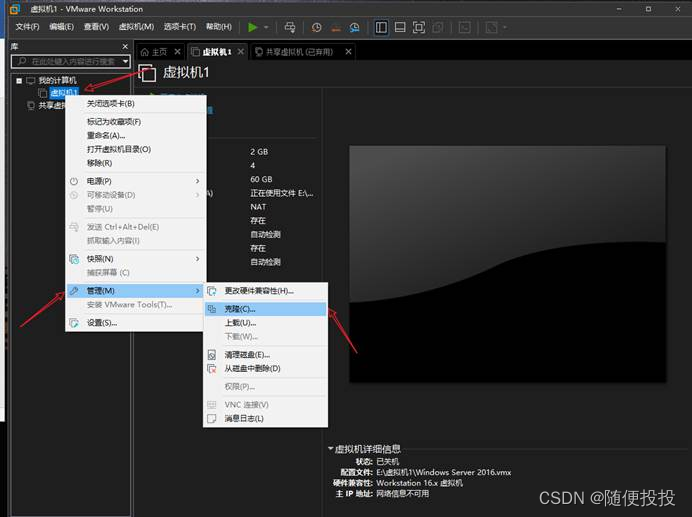Click the 更改硬件兼容性 icon in submenu
The image size is (692, 517).
(212, 291)
